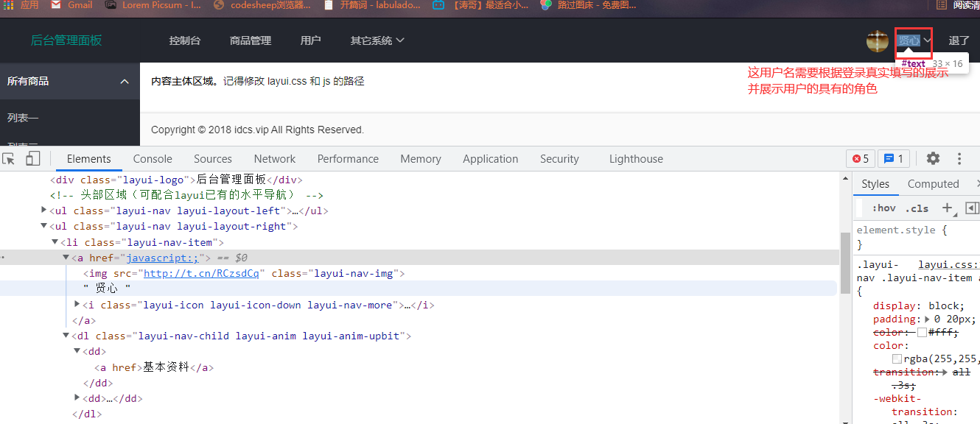Add a new style rule with plus icon
Image resolution: width=980 pixels, height=424 pixels.
pos(948,208)
